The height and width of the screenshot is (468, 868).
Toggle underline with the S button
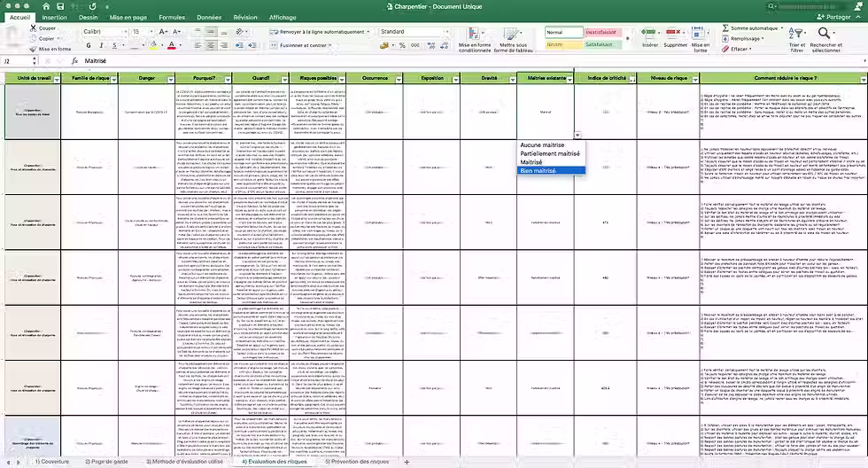(x=114, y=45)
